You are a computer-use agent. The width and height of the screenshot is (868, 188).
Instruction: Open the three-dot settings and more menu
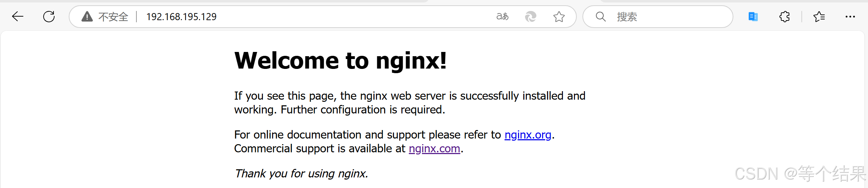click(x=850, y=17)
